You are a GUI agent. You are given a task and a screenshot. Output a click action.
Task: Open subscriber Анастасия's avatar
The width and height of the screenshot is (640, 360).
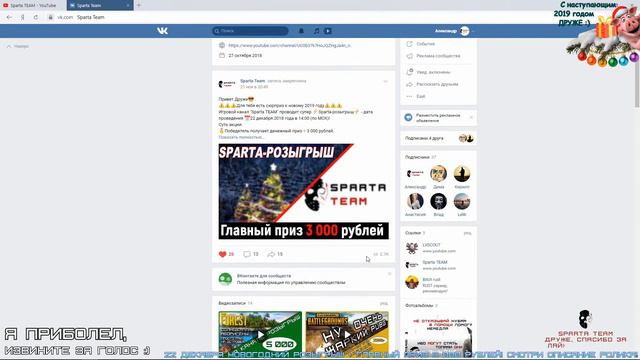click(415, 201)
